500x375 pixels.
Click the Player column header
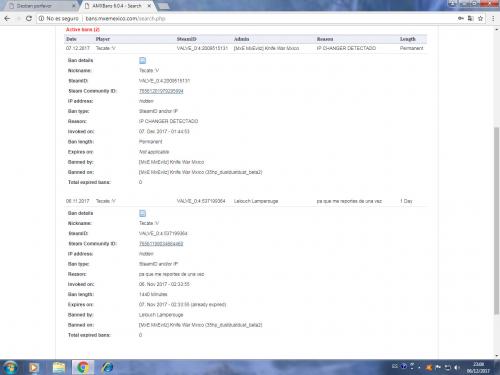click(x=103, y=39)
